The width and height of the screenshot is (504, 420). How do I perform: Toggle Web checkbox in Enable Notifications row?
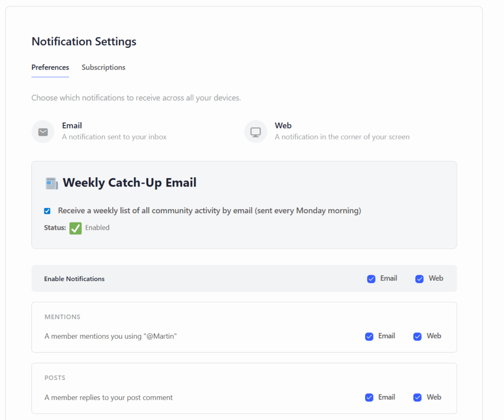point(419,279)
